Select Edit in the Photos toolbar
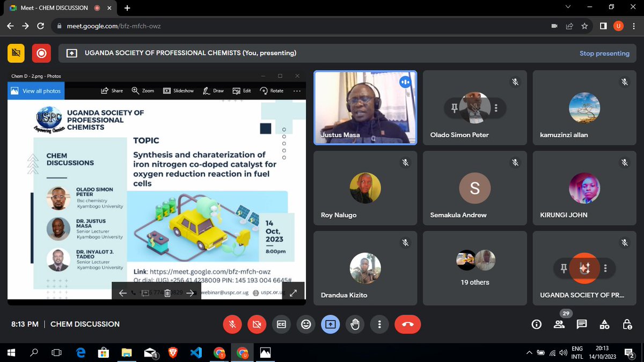The height and width of the screenshot is (362, 644). tap(242, 91)
